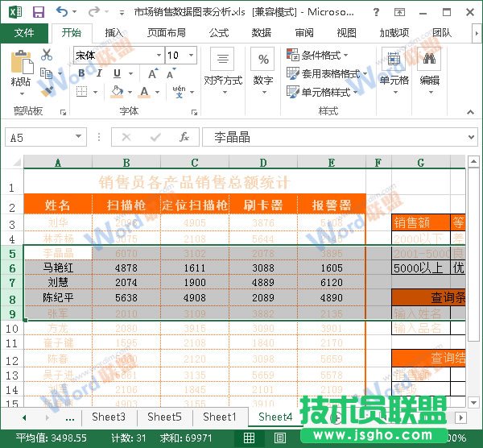This screenshot has height=448, width=483.
Task: Click the vertical scrollbar down arrow
Action: click(473, 402)
